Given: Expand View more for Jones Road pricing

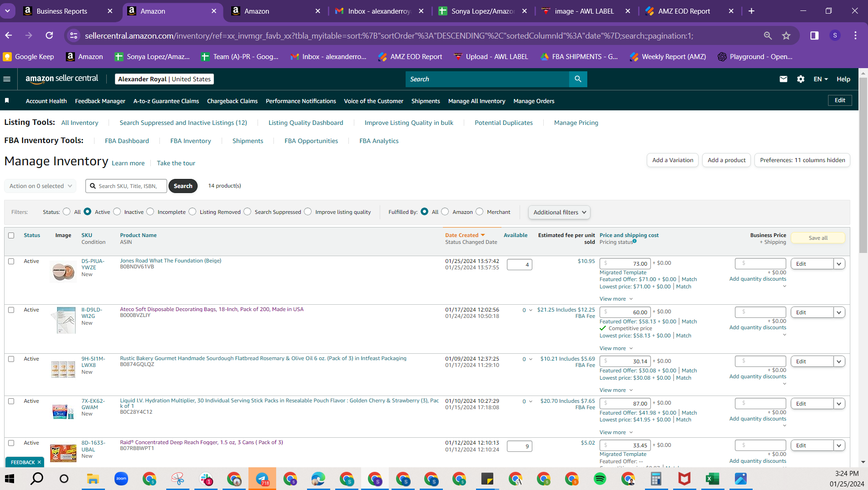Looking at the screenshot, I should tap(616, 299).
